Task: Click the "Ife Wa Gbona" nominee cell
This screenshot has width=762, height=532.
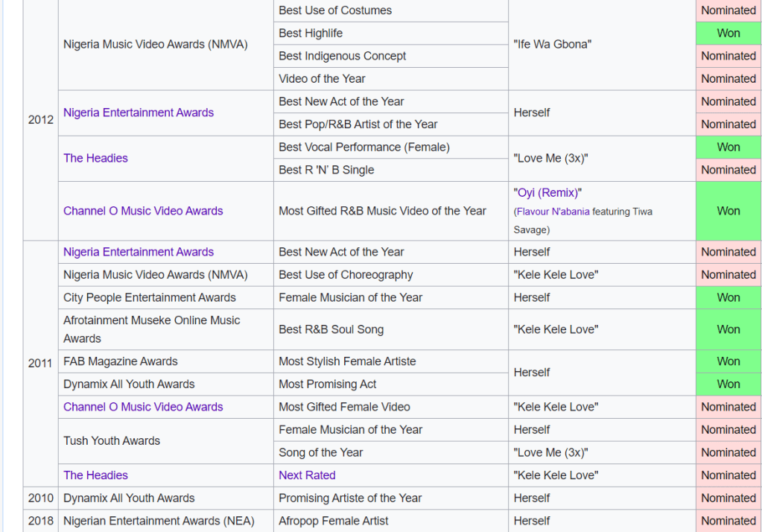Action: click(552, 44)
